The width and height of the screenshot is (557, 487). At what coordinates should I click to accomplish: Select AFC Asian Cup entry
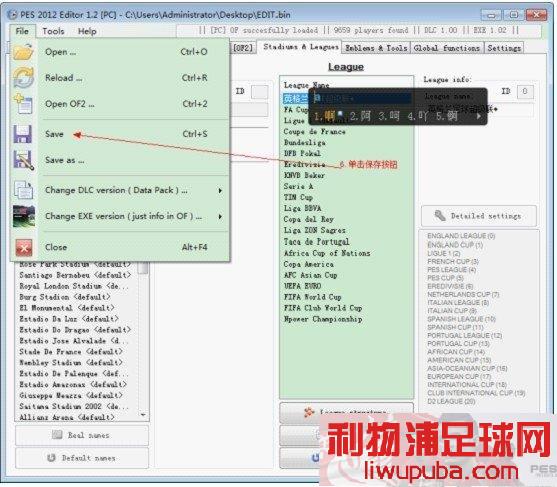click(x=310, y=275)
